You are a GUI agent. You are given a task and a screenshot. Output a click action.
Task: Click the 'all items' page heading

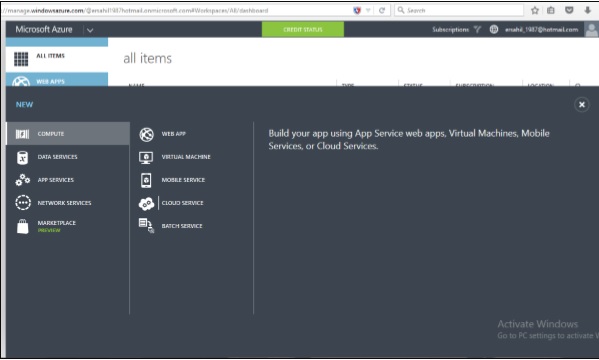click(147, 58)
